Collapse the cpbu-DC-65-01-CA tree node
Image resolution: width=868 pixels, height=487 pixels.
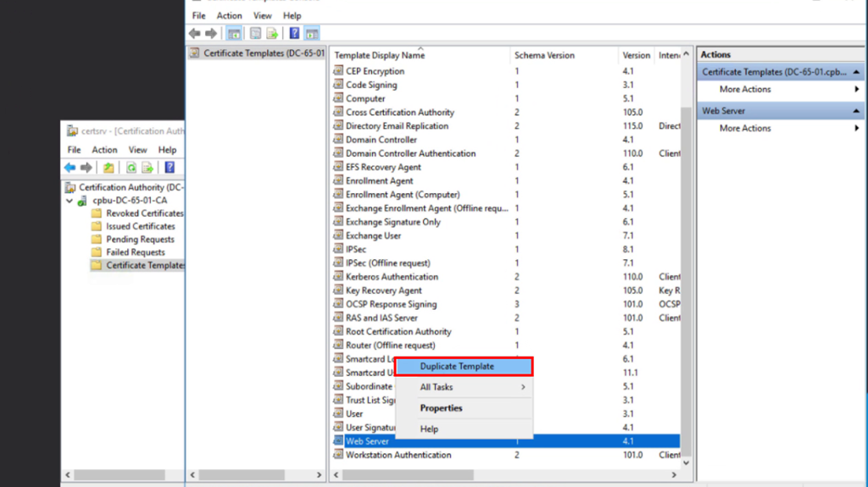tap(70, 201)
